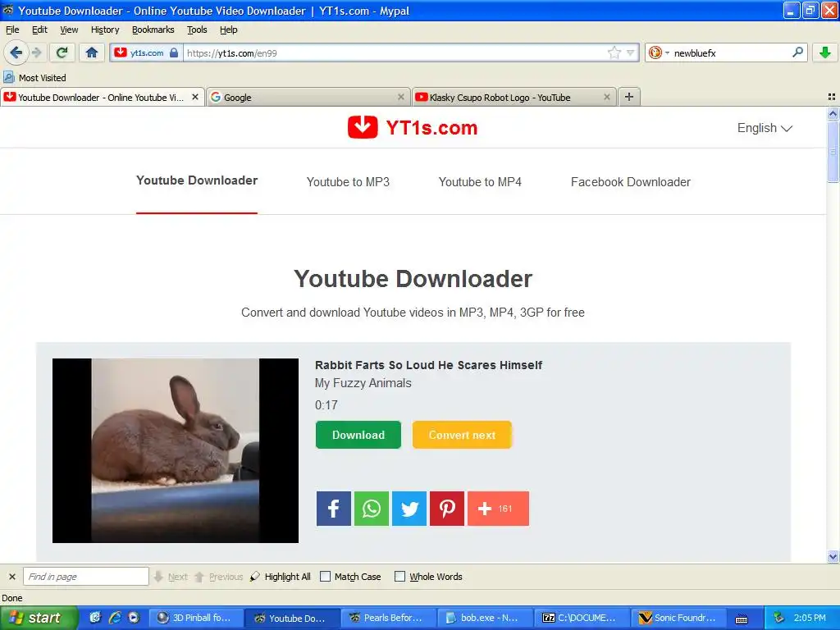Click the Find in page input field
The image size is (840, 630).
coord(85,577)
